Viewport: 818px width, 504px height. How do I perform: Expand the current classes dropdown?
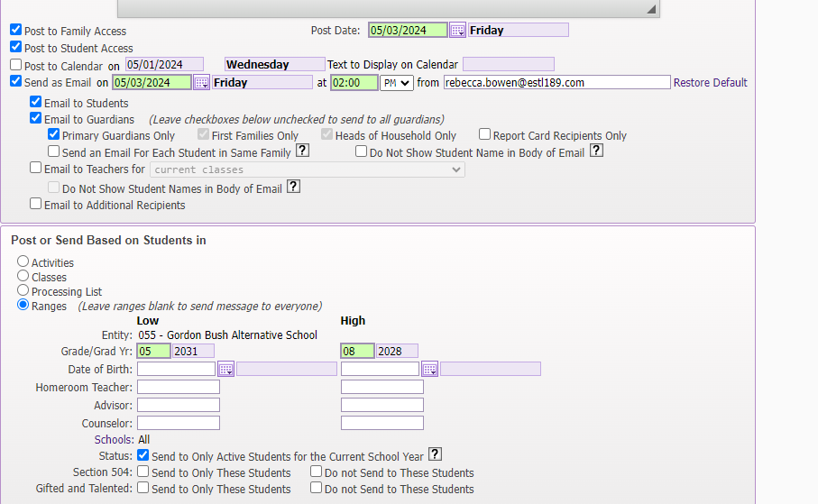307,170
